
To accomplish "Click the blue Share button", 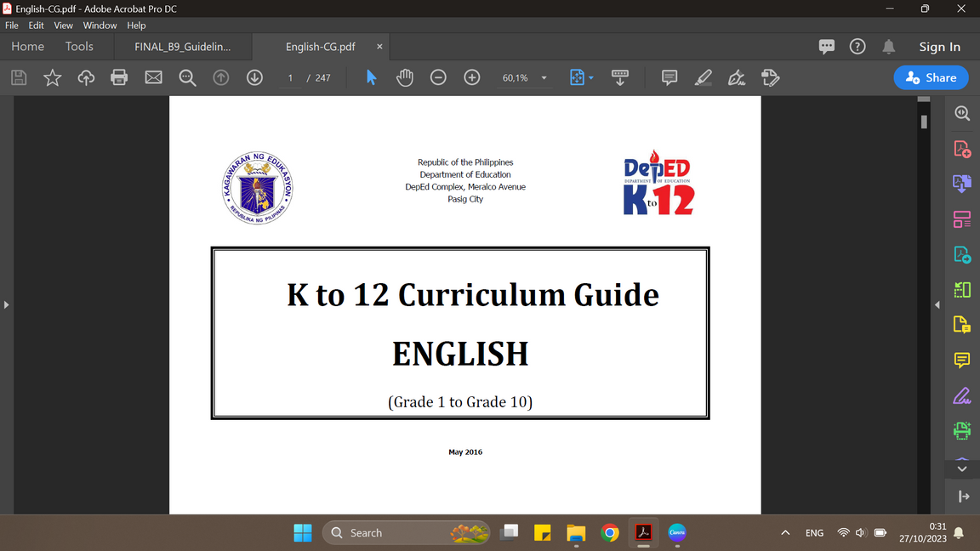I will (x=931, y=77).
